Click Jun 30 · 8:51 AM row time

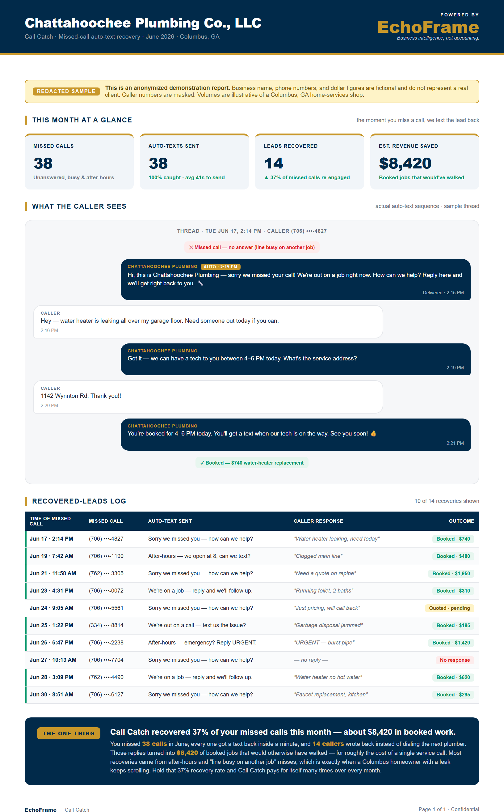[x=51, y=695]
